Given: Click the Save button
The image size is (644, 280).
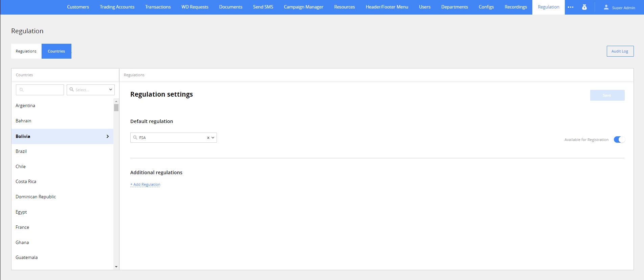Looking at the screenshot, I should (x=607, y=95).
